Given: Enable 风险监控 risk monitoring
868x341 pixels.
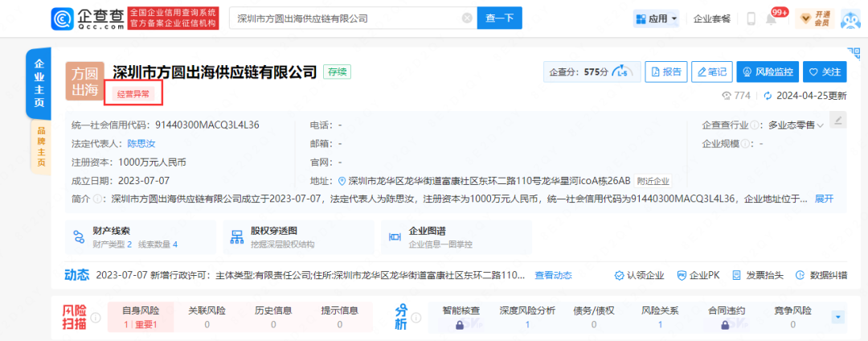Looking at the screenshot, I should tap(768, 72).
